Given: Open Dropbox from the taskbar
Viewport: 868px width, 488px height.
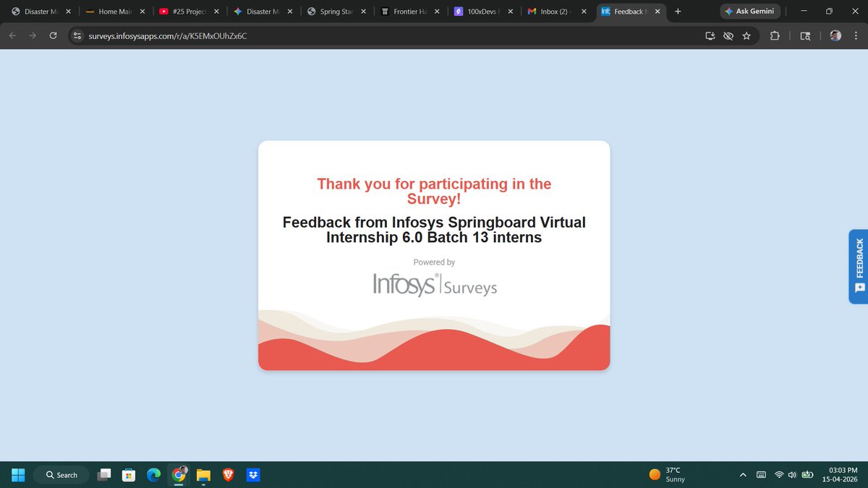Looking at the screenshot, I should [252, 474].
